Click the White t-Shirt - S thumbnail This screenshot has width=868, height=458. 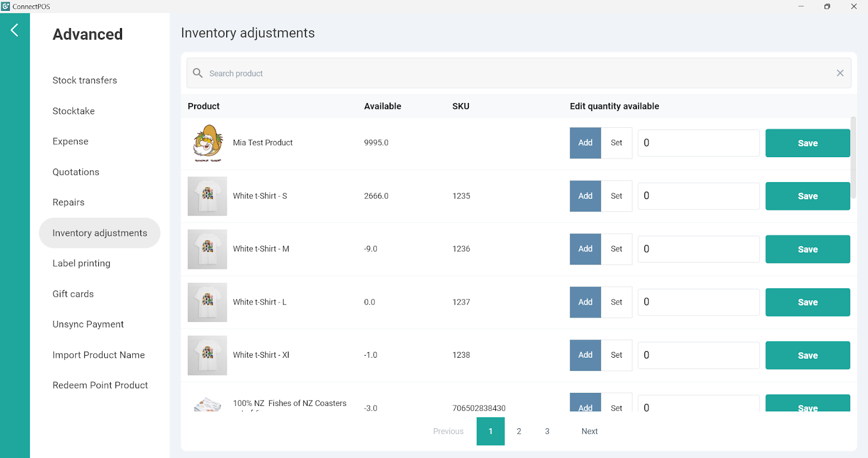tap(207, 196)
